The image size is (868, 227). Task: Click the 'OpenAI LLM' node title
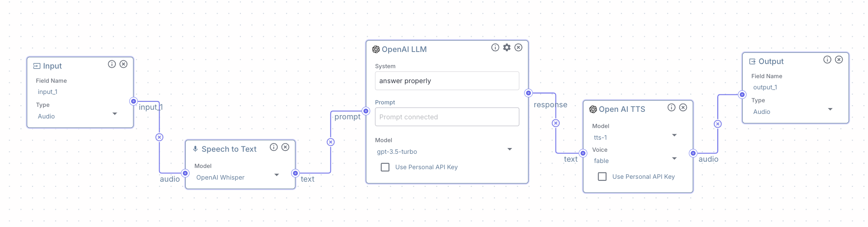pyautogui.click(x=404, y=49)
